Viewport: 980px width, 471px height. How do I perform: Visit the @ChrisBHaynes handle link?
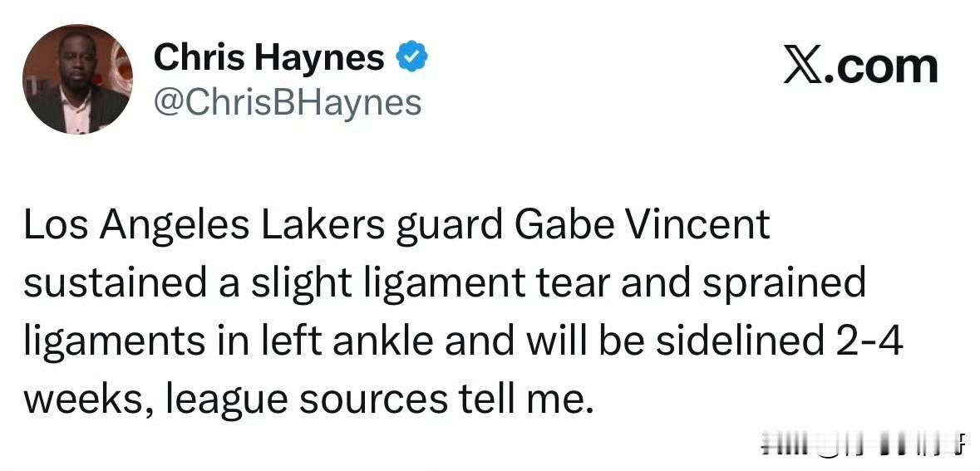click(x=288, y=102)
